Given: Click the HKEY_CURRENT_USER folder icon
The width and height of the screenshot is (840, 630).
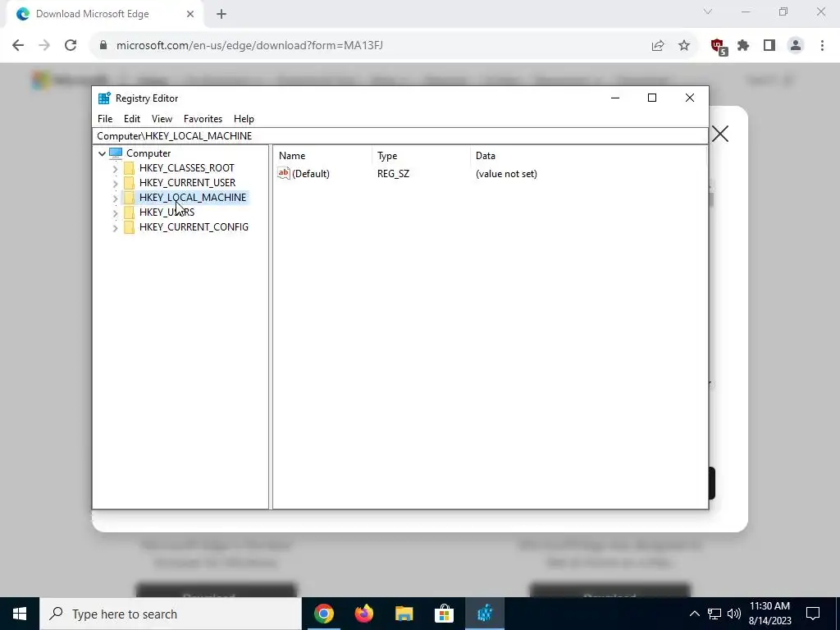Looking at the screenshot, I should (129, 183).
